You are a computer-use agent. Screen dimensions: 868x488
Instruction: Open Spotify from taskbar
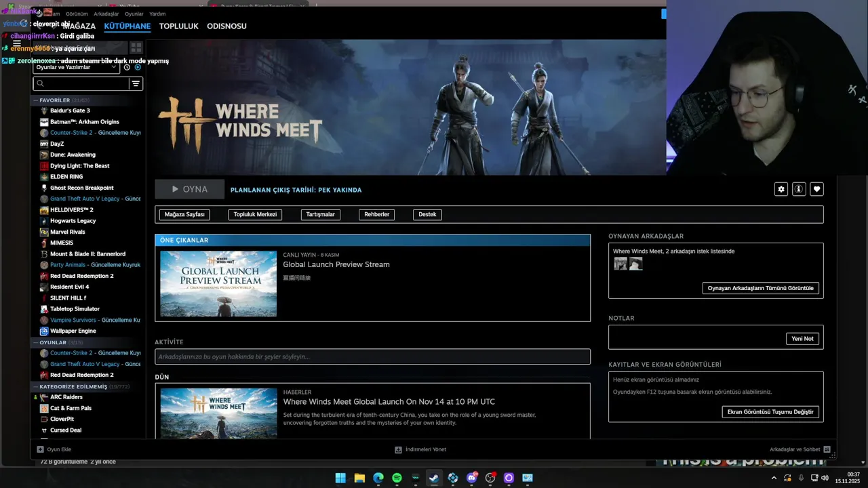coord(397,478)
